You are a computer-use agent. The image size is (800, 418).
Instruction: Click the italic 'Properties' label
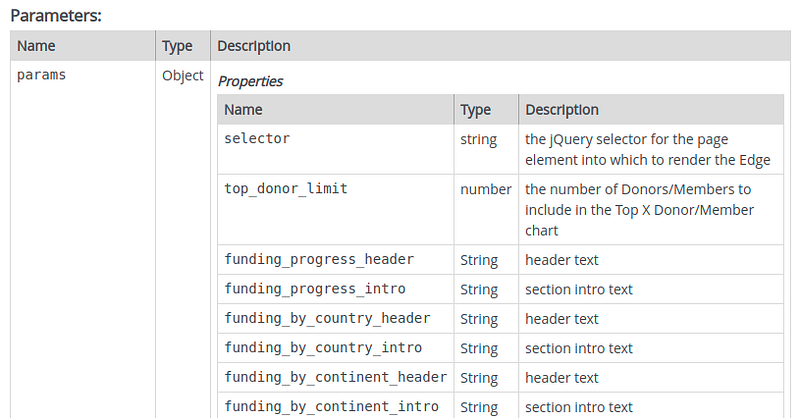(250, 81)
